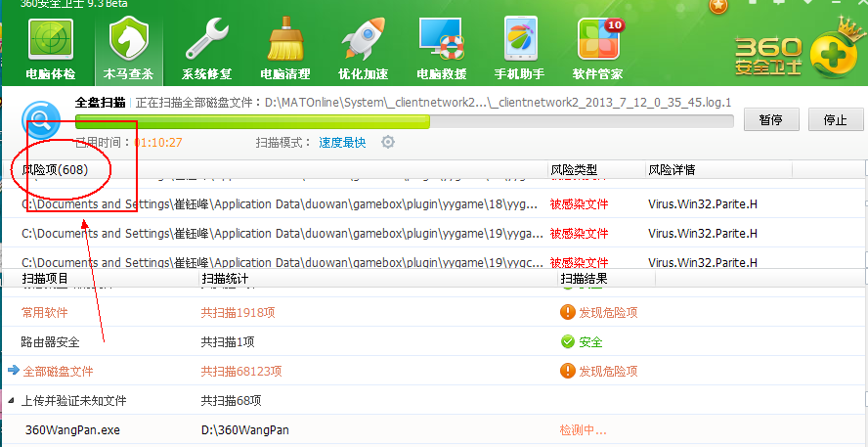Click the 全盘扫描 title label
Image resolution: width=868 pixels, height=447 pixels.
(101, 103)
